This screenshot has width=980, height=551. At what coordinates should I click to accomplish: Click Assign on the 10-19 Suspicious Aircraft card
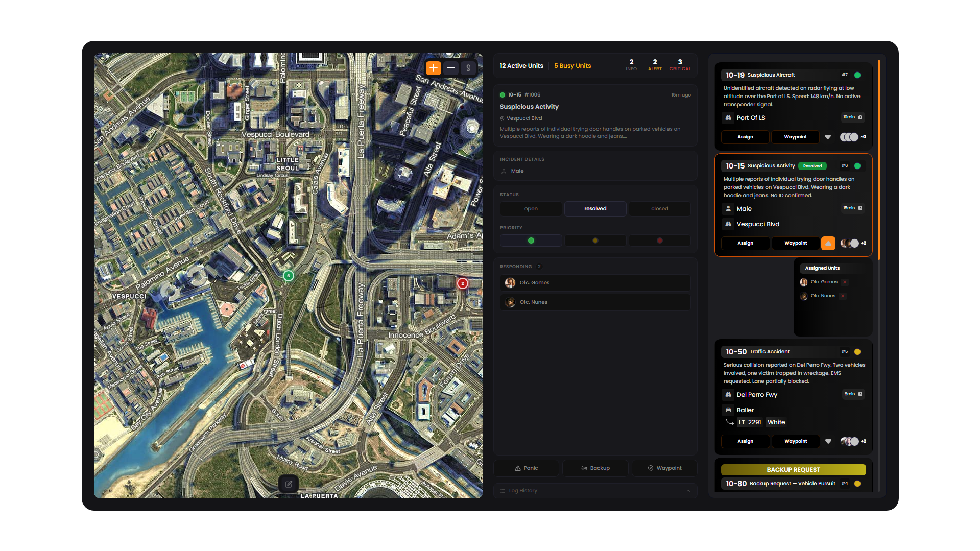[x=745, y=137]
